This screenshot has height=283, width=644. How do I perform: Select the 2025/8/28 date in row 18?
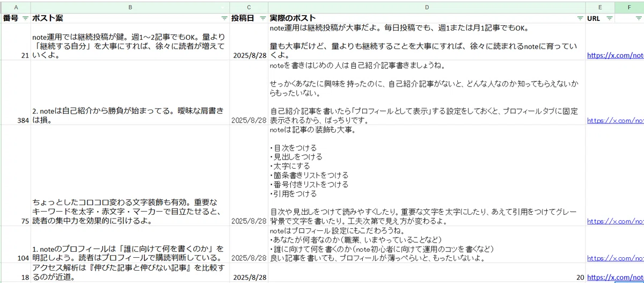tap(249, 273)
